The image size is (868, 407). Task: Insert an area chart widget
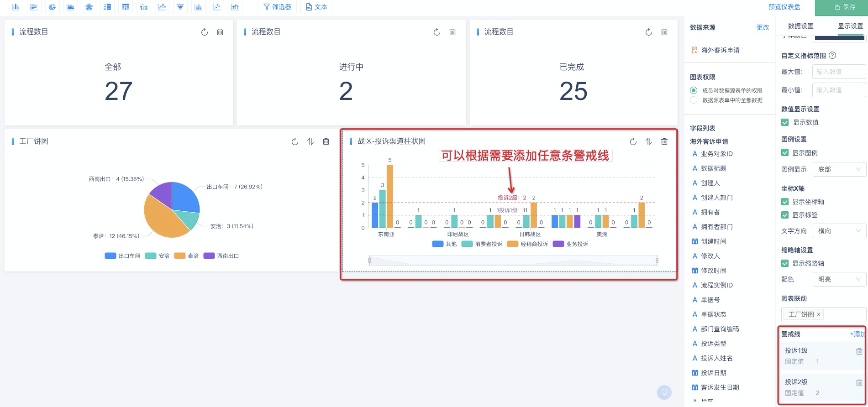[x=71, y=7]
